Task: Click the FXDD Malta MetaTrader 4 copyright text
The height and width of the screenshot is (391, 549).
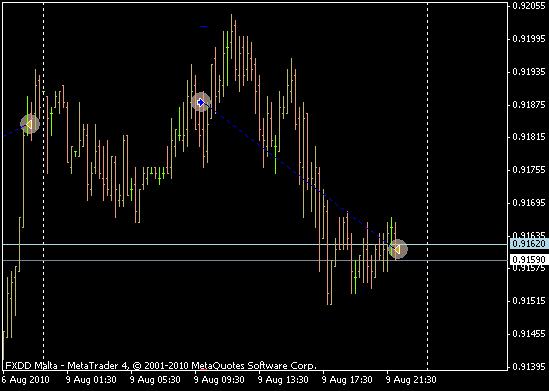Action: (x=161, y=366)
